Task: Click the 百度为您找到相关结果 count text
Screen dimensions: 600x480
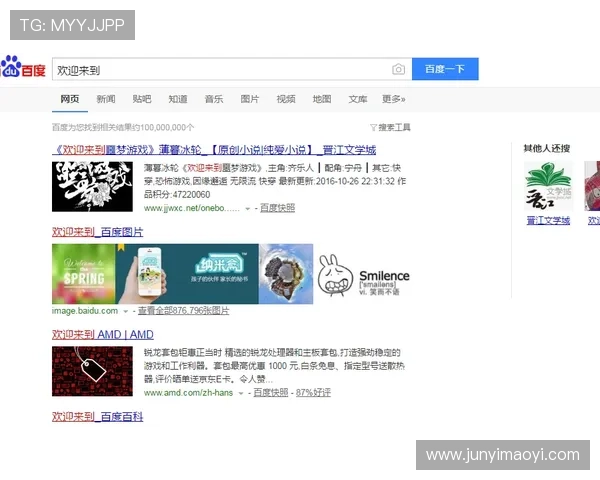Action: tap(123, 127)
